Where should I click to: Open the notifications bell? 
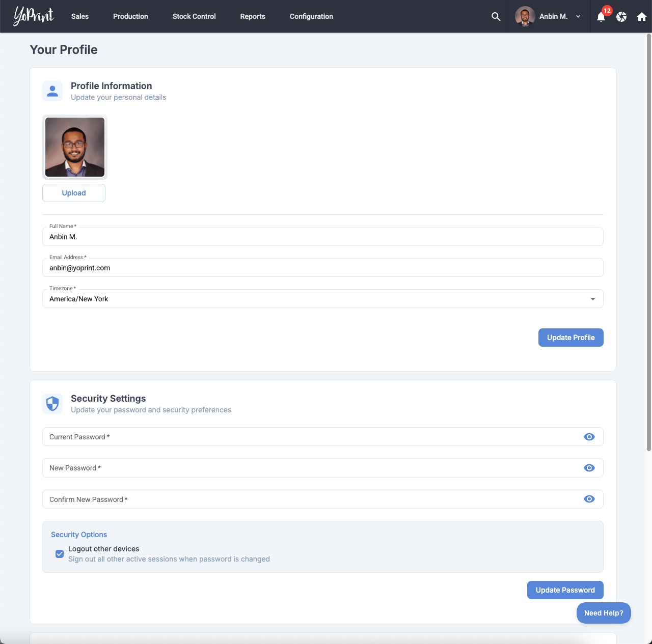[601, 17]
